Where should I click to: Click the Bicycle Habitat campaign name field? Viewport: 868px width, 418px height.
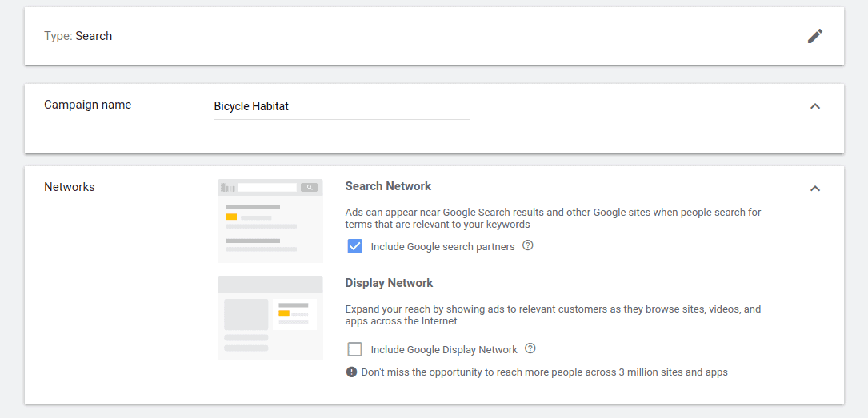click(342, 107)
